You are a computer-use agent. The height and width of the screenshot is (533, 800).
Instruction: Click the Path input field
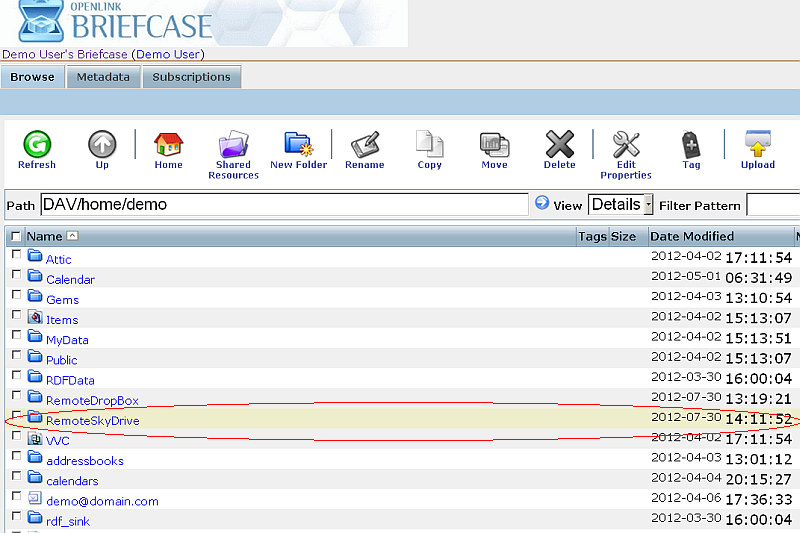click(x=284, y=205)
